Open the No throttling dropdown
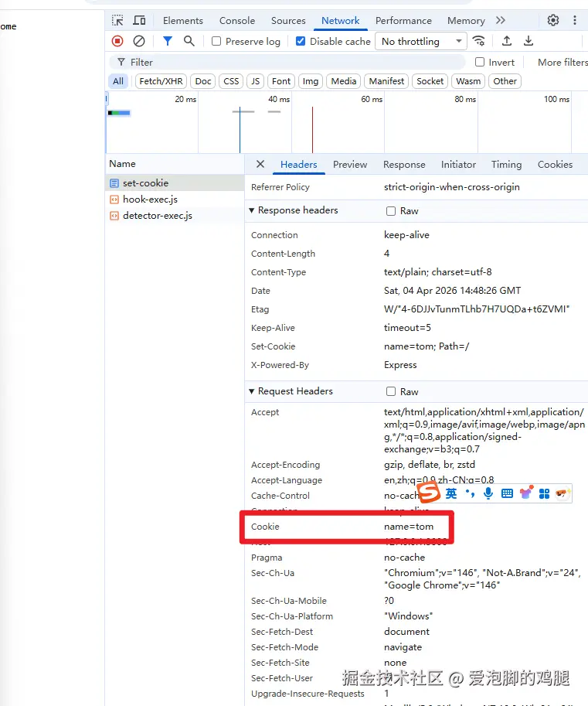588x706 pixels. tap(420, 42)
